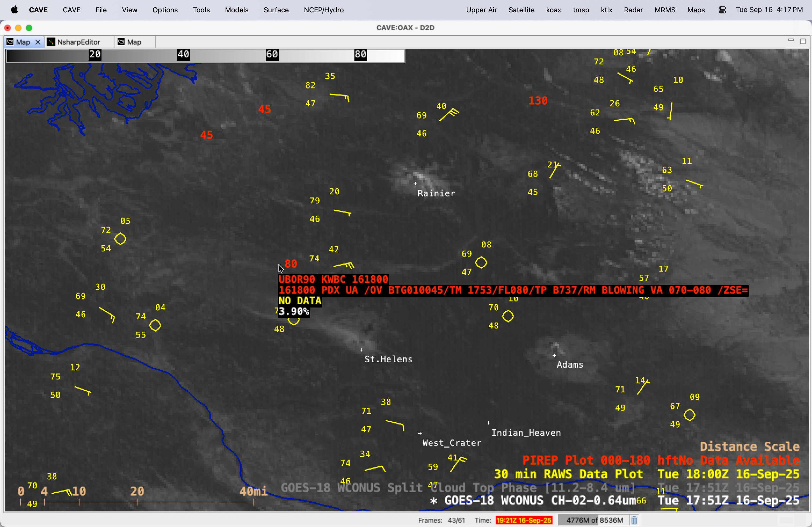The image size is (812, 527).
Task: Close the first Map tab
Action: click(38, 42)
